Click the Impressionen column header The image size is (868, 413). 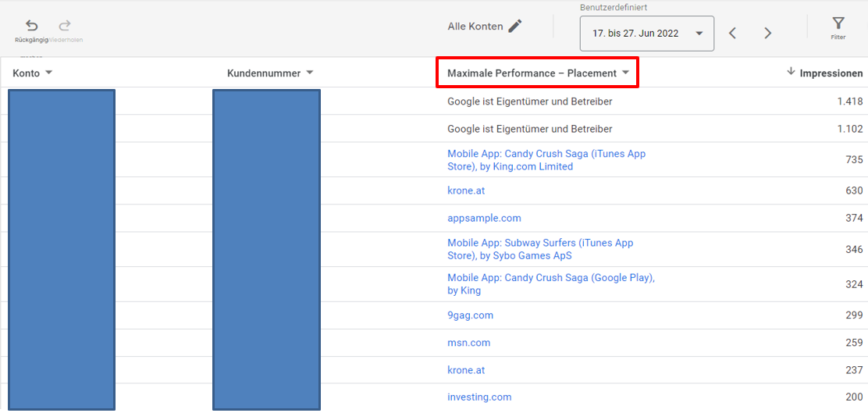[x=831, y=73]
